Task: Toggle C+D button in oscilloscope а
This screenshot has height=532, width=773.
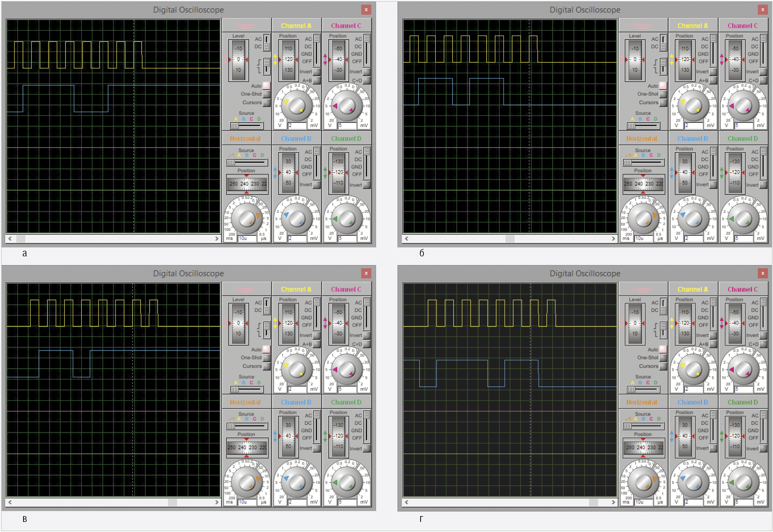Action: [x=367, y=80]
